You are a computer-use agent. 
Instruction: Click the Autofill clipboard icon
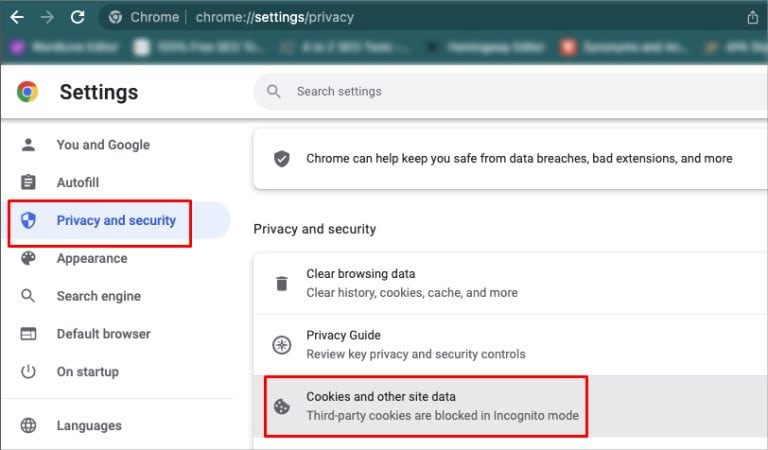pos(28,183)
